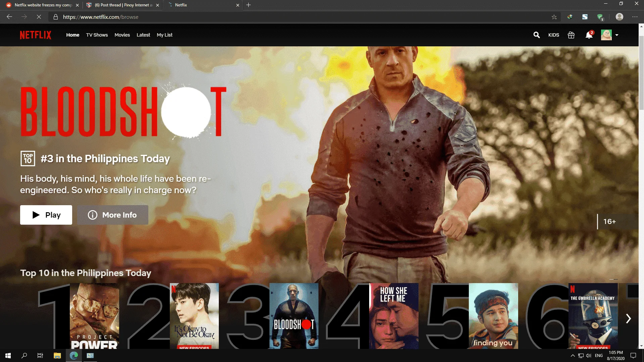
Task: Click the address bar URL
Action: (101, 17)
